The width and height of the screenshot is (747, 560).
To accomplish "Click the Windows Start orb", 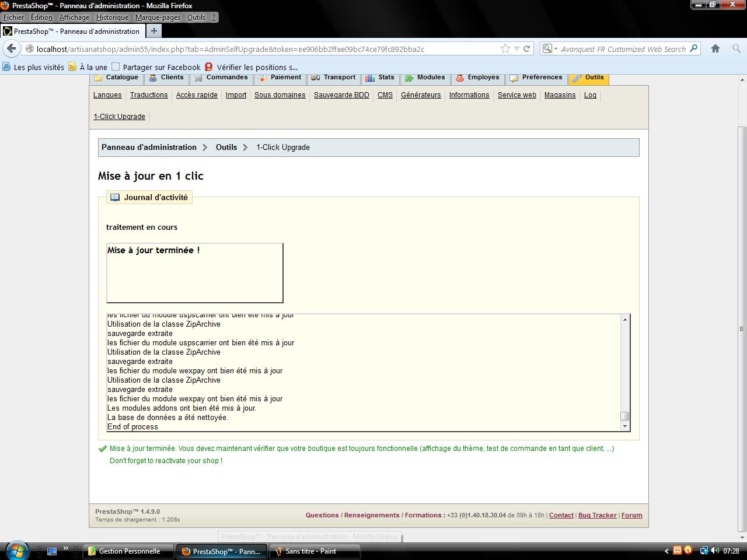I will [x=16, y=550].
